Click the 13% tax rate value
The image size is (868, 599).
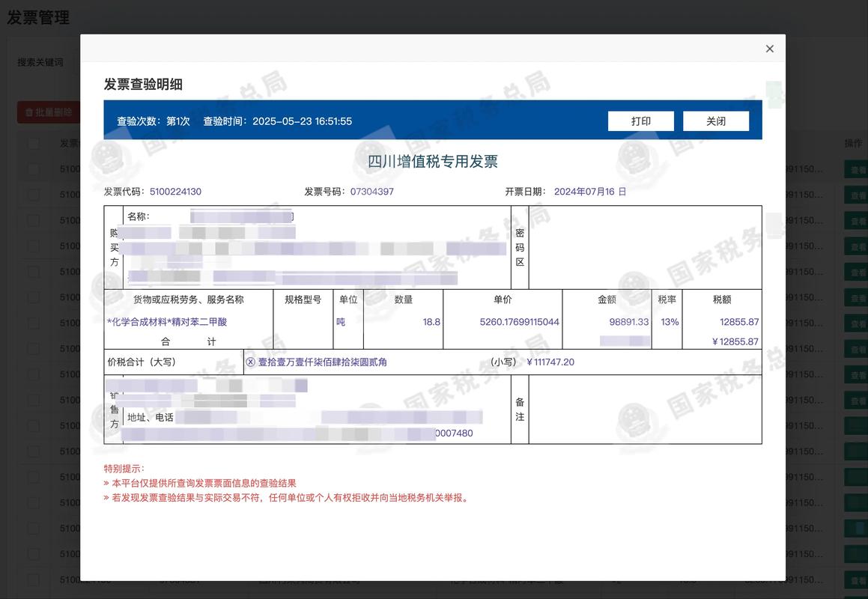[671, 320]
